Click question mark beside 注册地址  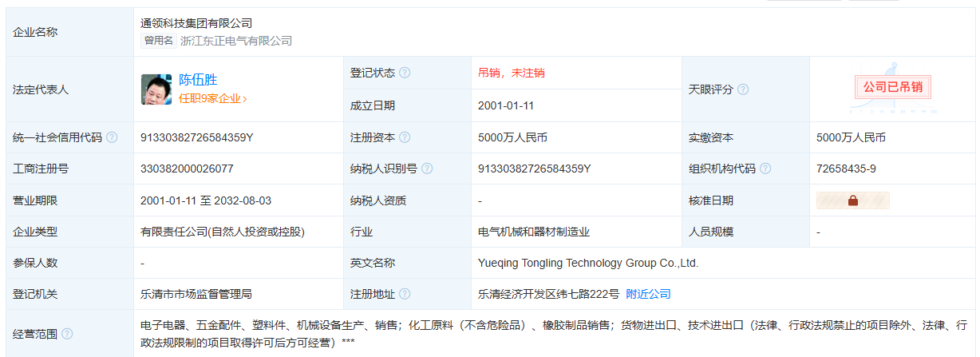click(405, 294)
